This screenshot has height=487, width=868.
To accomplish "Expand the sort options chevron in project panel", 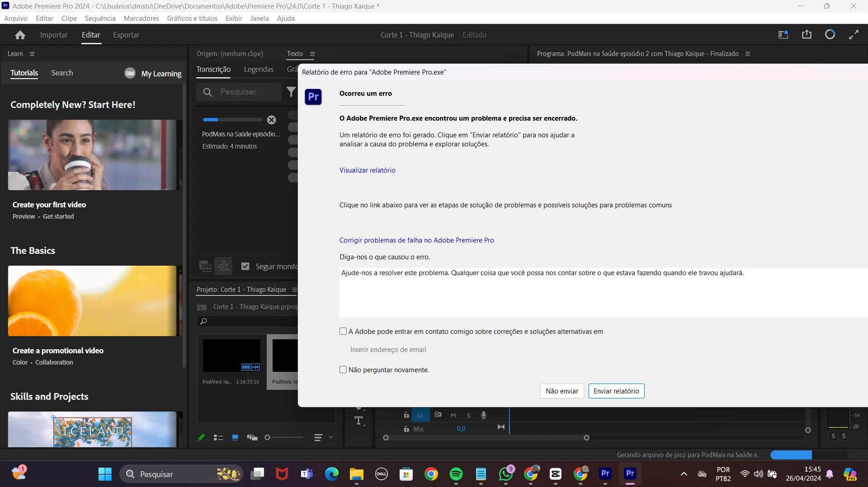I will coord(331,437).
